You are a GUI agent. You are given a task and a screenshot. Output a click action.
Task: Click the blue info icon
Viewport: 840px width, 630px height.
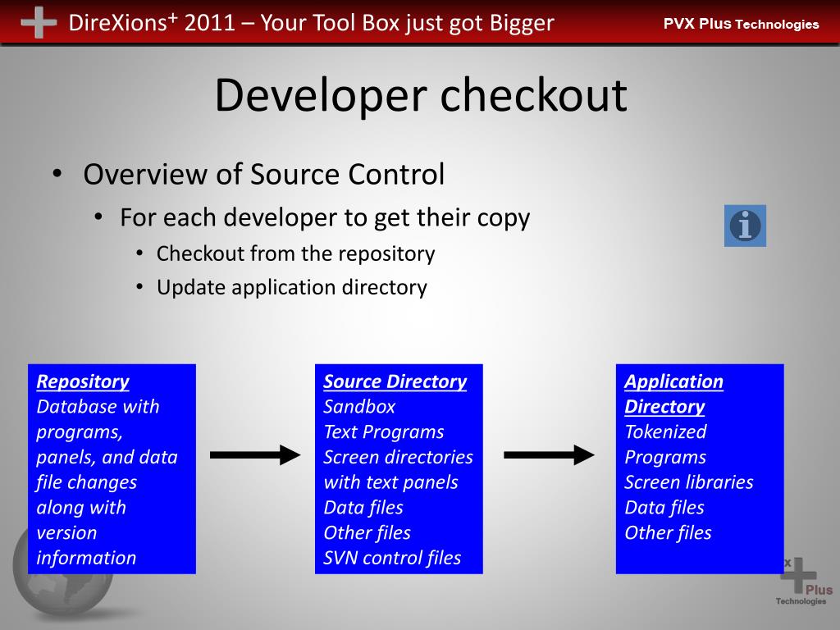click(745, 226)
